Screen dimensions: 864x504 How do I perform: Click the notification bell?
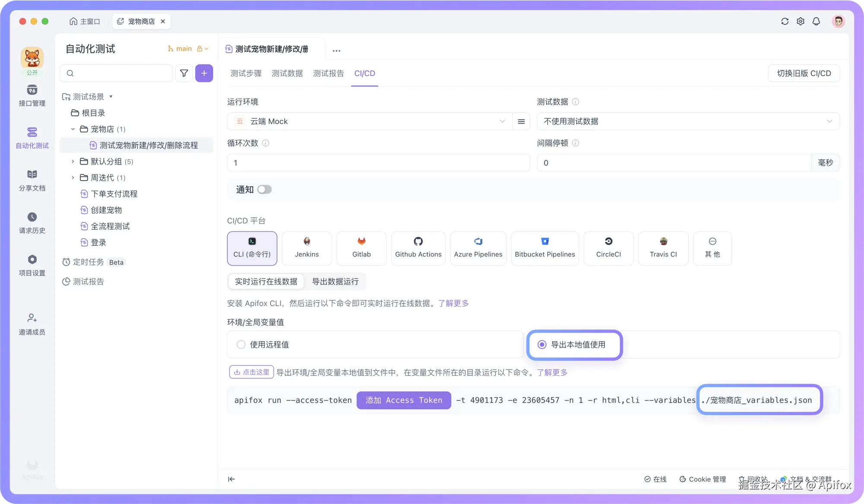pos(816,21)
